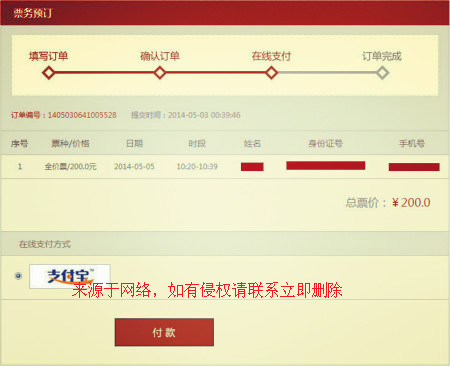450x366 pixels.
Task: Click the 在线支付方式 section heading
Action: coord(45,244)
